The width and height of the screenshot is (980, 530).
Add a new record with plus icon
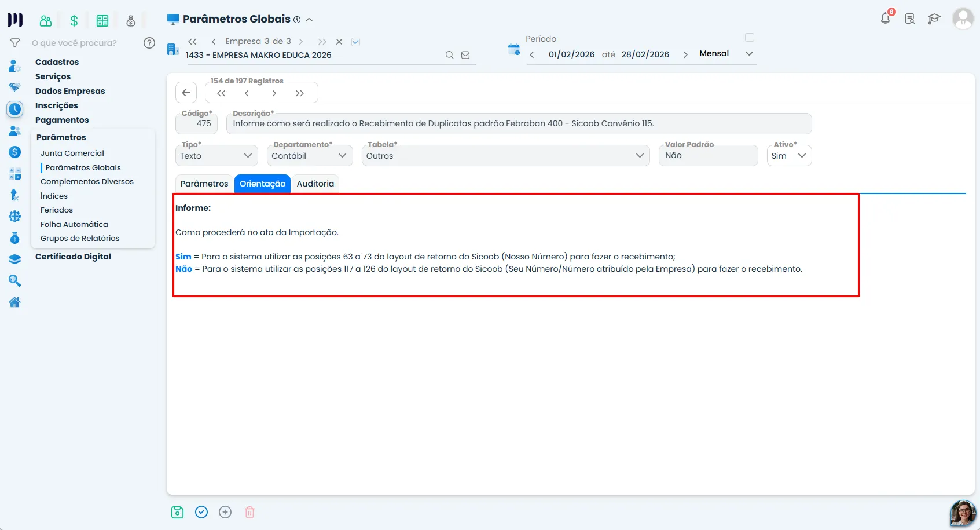click(225, 512)
